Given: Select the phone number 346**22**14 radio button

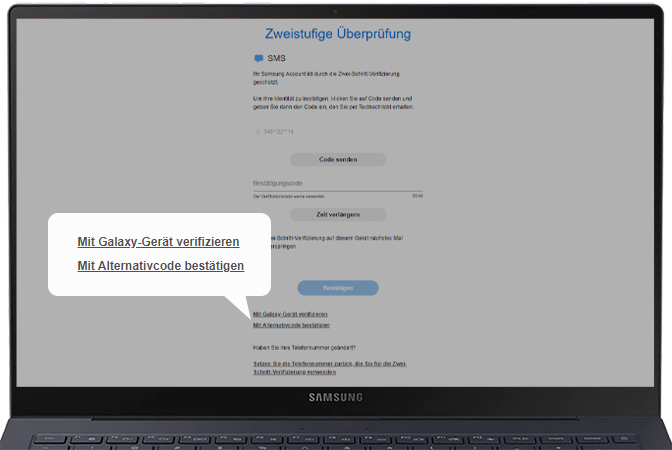Looking at the screenshot, I should coord(258,132).
